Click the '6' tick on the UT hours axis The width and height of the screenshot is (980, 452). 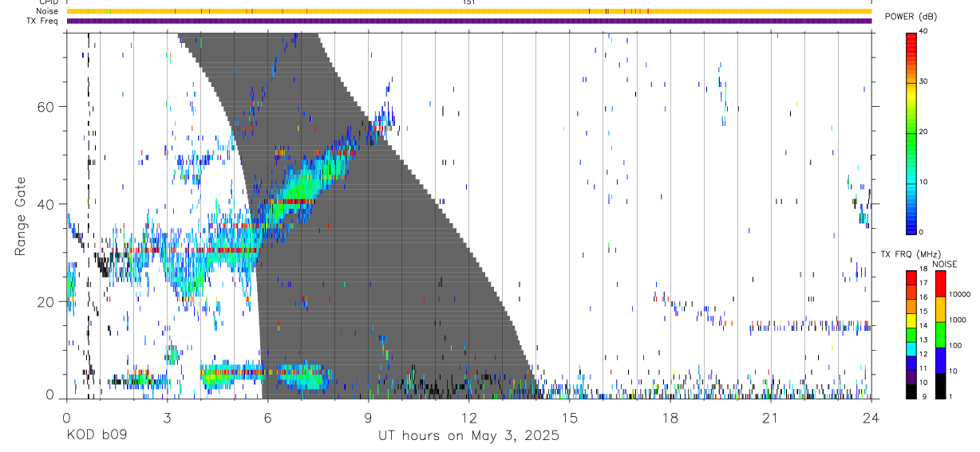pos(267,418)
